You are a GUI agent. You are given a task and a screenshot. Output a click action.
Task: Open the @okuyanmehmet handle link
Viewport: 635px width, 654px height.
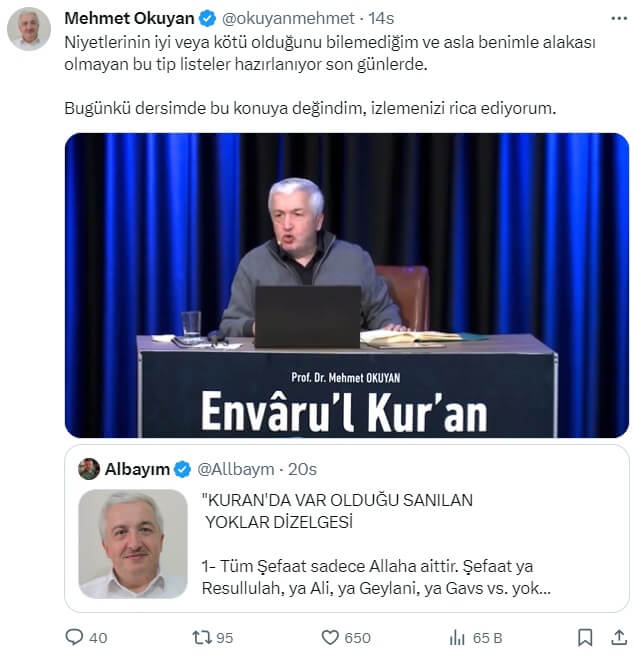[x=288, y=18]
